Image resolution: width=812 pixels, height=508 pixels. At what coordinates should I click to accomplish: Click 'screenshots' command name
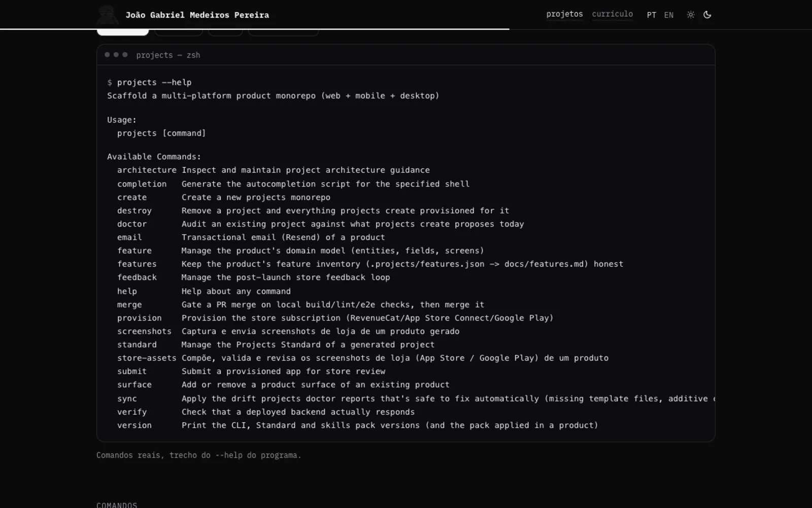[144, 331]
